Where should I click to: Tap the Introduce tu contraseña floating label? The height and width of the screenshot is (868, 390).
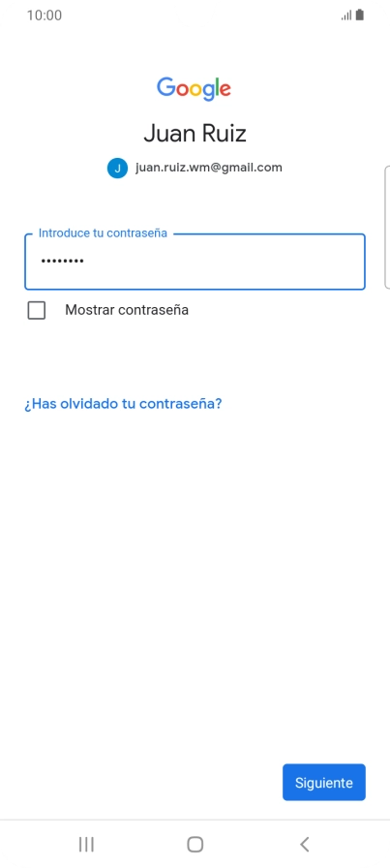click(x=103, y=233)
